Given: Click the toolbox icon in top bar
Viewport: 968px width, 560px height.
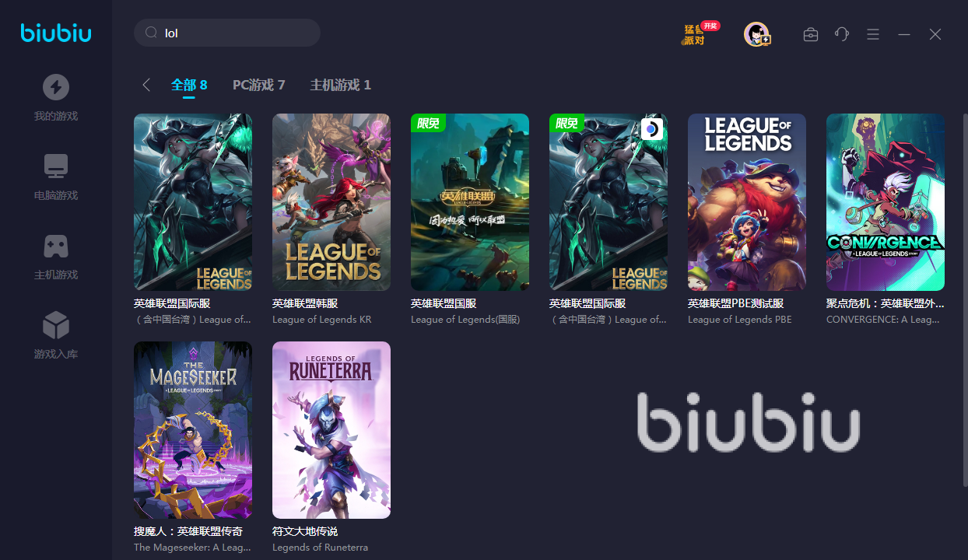Looking at the screenshot, I should point(811,34).
